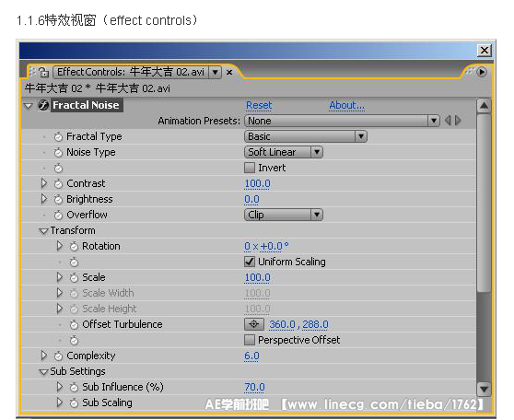
Task: Click the Contrast value 100.0
Action: (x=257, y=183)
